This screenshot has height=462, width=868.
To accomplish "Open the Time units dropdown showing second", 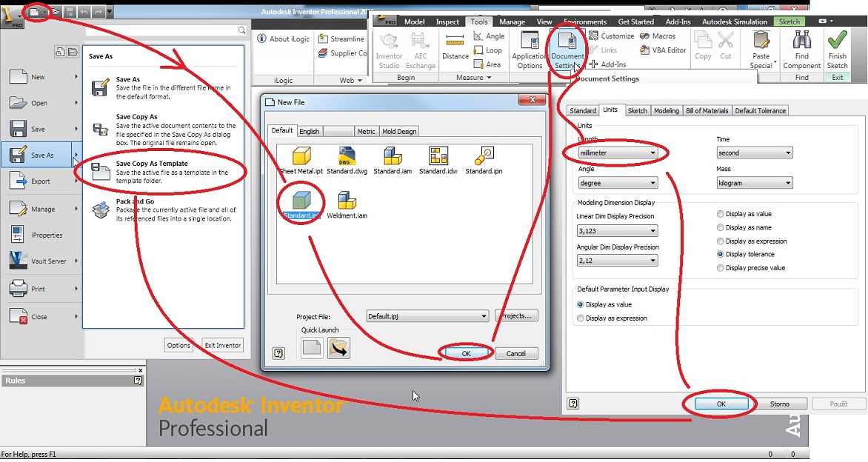I will pyautogui.click(x=755, y=153).
